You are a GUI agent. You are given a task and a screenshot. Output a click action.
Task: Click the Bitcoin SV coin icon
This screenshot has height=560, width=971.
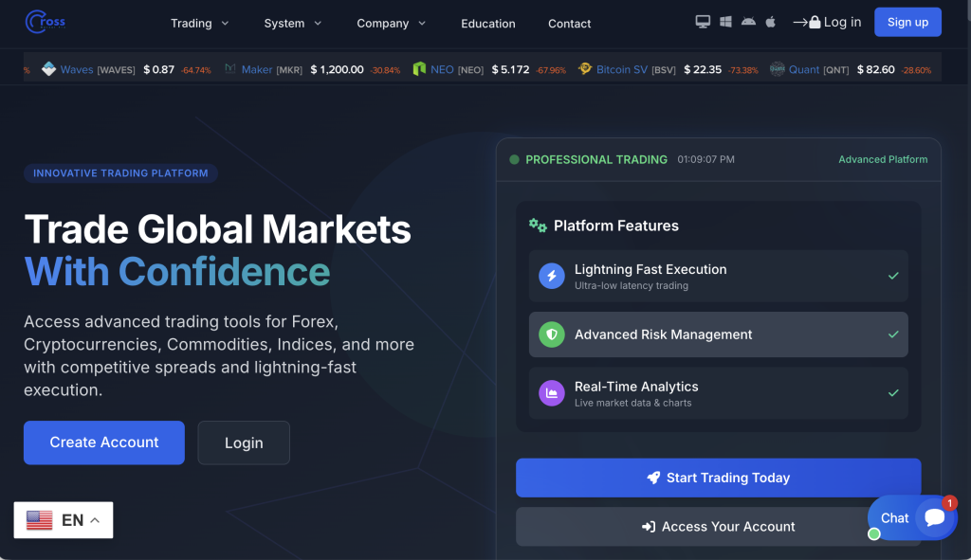(x=585, y=69)
